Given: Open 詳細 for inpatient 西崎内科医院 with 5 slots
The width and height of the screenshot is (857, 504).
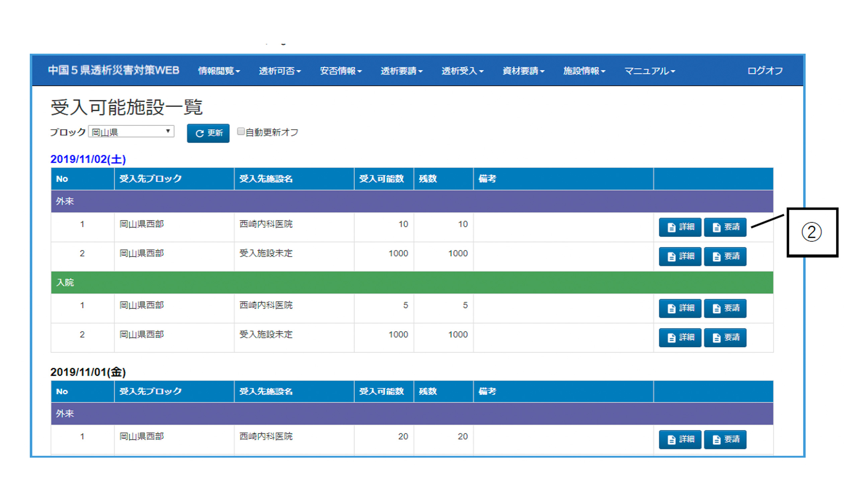Looking at the screenshot, I should tap(680, 309).
